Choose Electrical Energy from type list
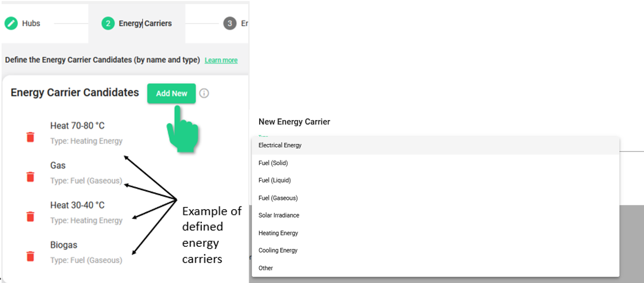Image resolution: width=644 pixels, height=283 pixels. tap(280, 145)
